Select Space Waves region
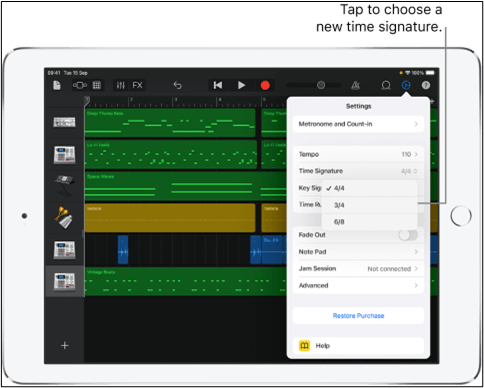The image size is (484, 388). [186, 186]
